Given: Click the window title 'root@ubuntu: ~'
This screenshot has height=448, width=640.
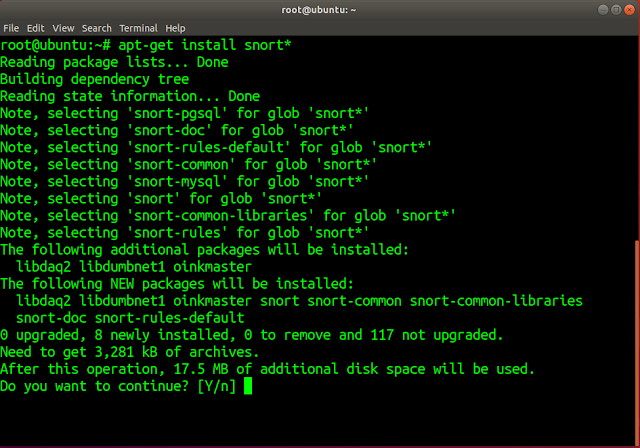Looking at the screenshot, I should [319, 10].
